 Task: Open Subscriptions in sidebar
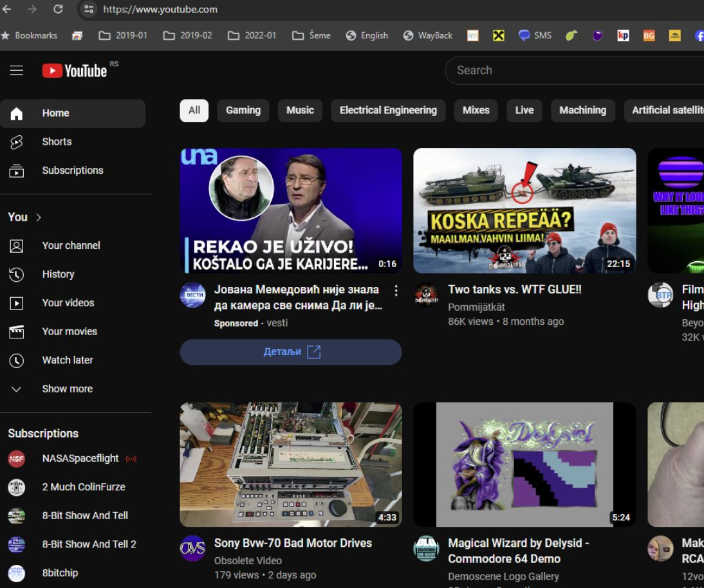pyautogui.click(x=73, y=170)
